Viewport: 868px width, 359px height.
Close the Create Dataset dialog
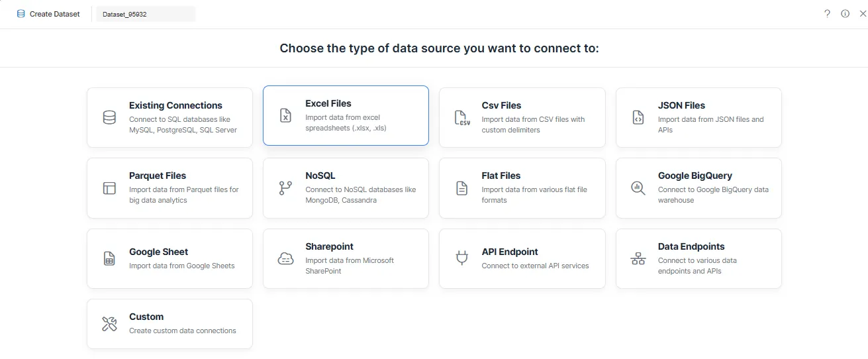click(x=862, y=14)
